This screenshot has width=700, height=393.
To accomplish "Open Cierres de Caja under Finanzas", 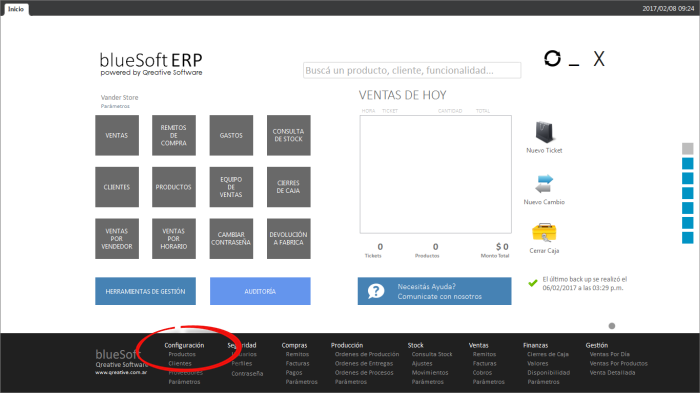I will pyautogui.click(x=548, y=354).
